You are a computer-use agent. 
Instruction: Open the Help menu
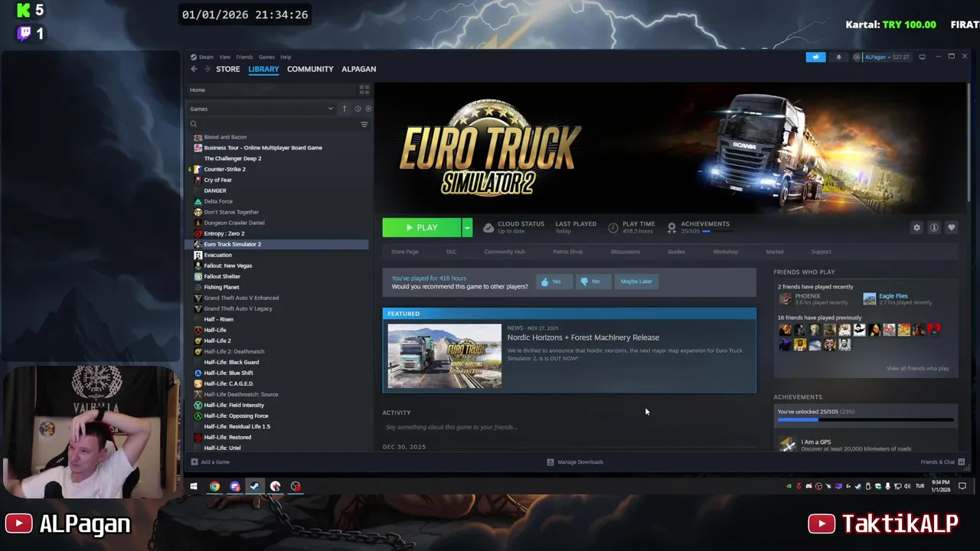coord(286,57)
